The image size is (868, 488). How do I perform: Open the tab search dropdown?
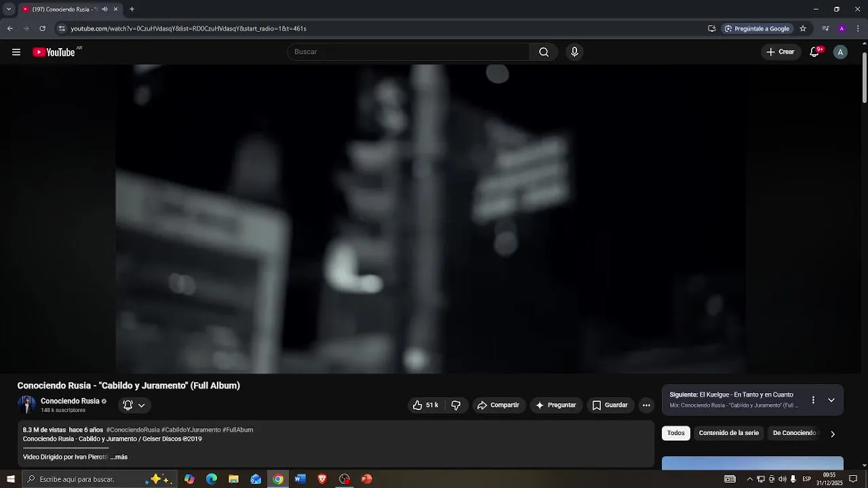point(9,9)
